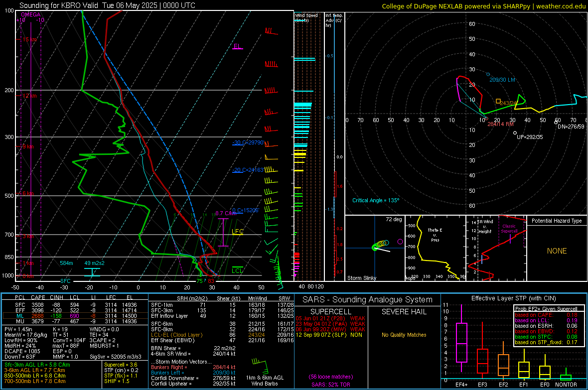This screenshot has height=390, width=588.
Task: Click the EF4+ box plot
Action: (x=461, y=342)
